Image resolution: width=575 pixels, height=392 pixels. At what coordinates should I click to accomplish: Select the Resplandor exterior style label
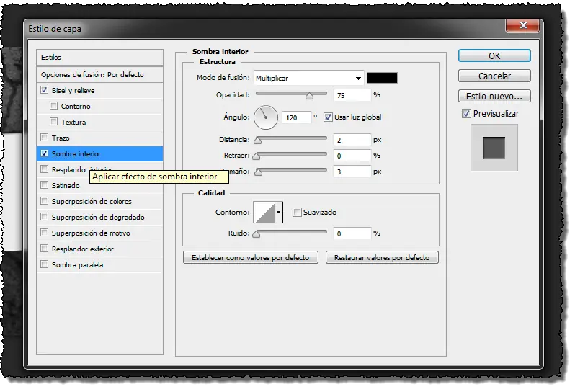point(83,249)
